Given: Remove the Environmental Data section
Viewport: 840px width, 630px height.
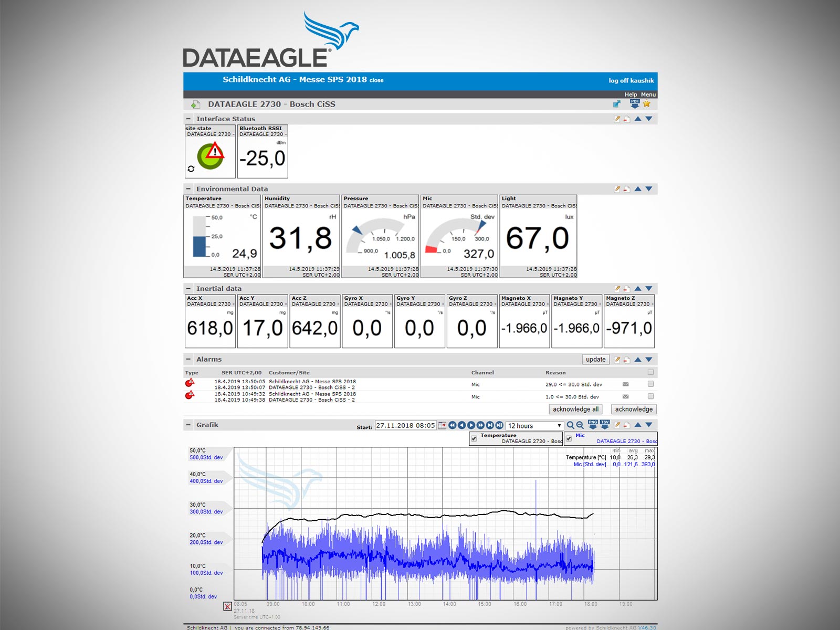Looking at the screenshot, I should 627,189.
